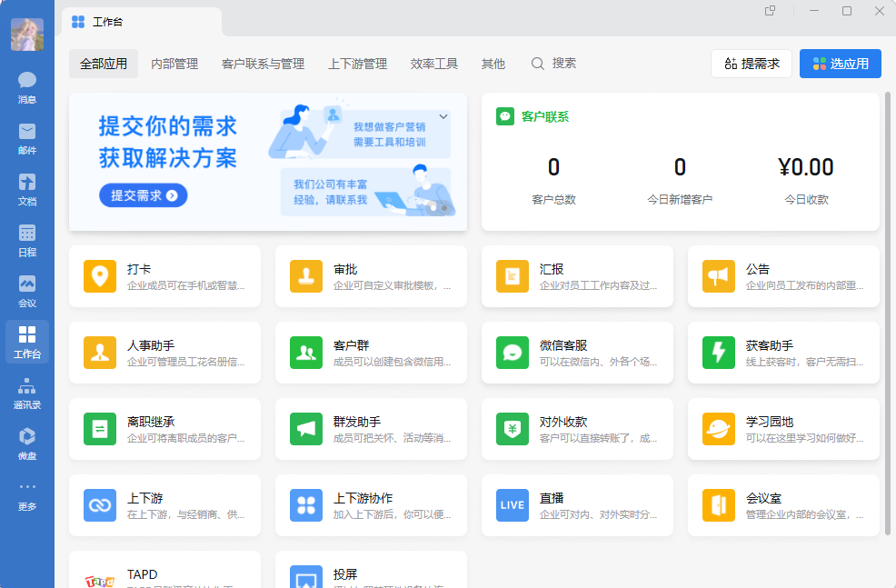Switch to 邮件 mail in the sidebar
This screenshot has height=588, width=896.
(26, 136)
